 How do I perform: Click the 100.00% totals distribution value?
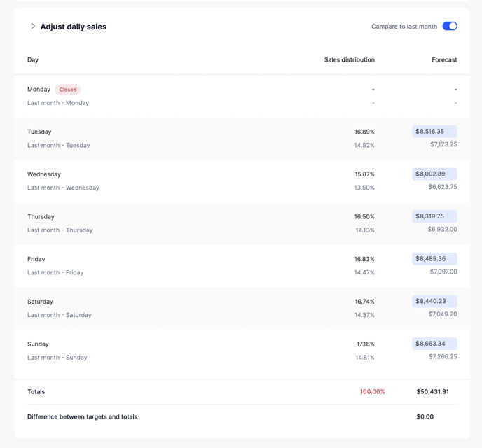point(372,392)
